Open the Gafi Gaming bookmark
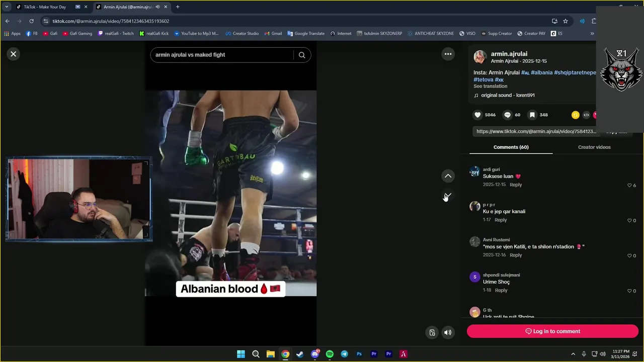The width and height of the screenshot is (644, 362). coord(77,34)
